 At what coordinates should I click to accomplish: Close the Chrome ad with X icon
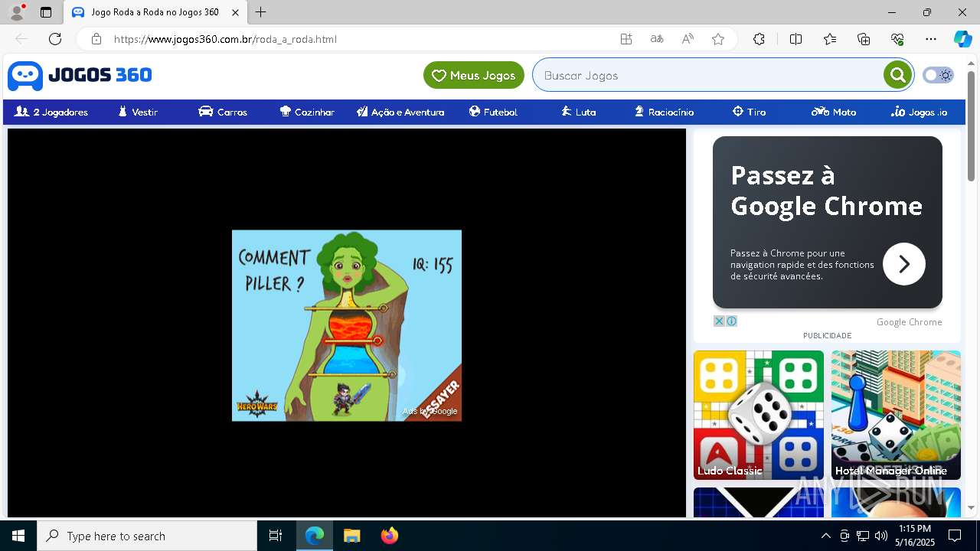(x=719, y=321)
